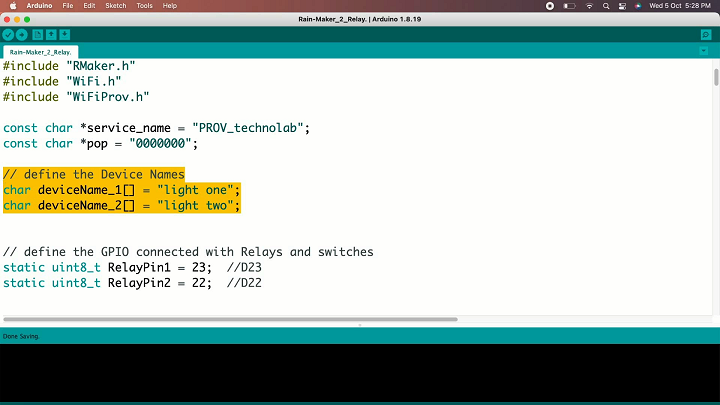This screenshot has width=720, height=405.
Task: Click the Verify sketch checkmark icon
Action: tap(8, 35)
